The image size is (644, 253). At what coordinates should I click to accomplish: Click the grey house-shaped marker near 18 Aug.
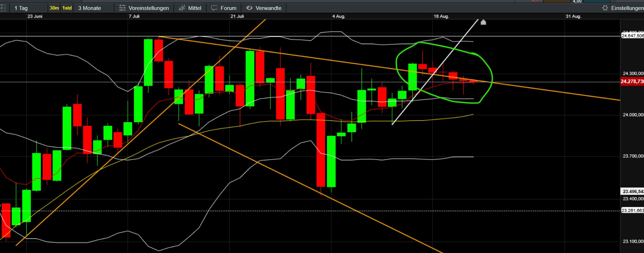[483, 22]
